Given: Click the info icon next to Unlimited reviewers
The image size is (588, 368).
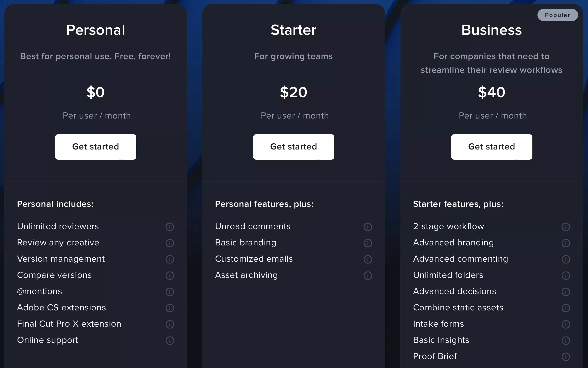Looking at the screenshot, I should click(x=170, y=226).
